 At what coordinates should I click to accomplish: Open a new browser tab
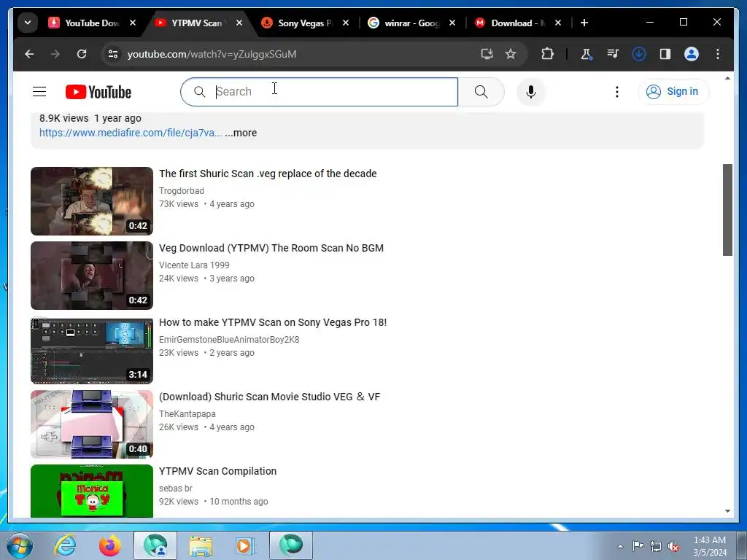point(584,23)
